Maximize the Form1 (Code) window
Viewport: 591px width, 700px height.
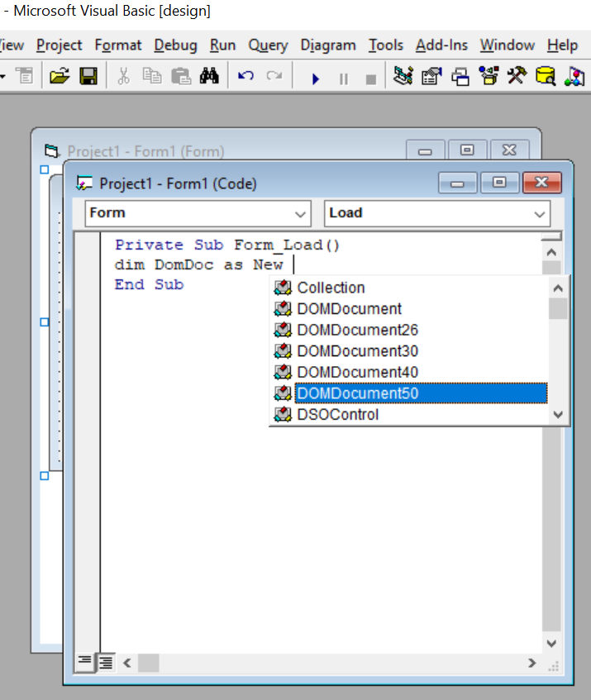click(499, 183)
